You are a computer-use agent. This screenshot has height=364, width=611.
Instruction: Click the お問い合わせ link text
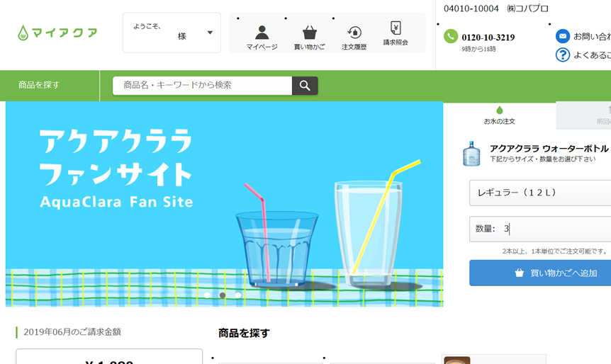(592, 37)
